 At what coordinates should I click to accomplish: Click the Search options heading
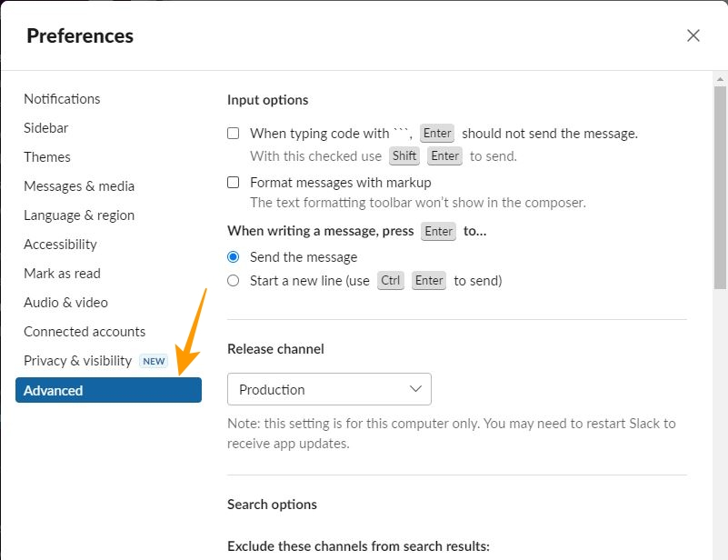pos(272,505)
